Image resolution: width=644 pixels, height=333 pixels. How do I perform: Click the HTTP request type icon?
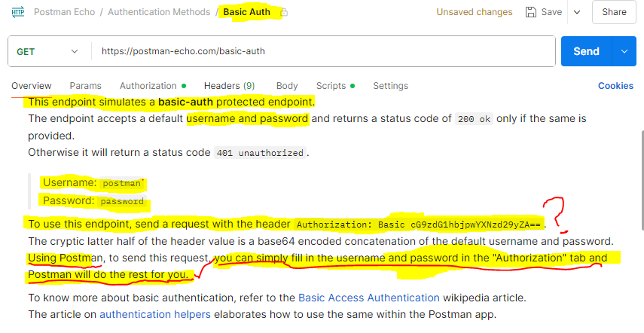18,12
